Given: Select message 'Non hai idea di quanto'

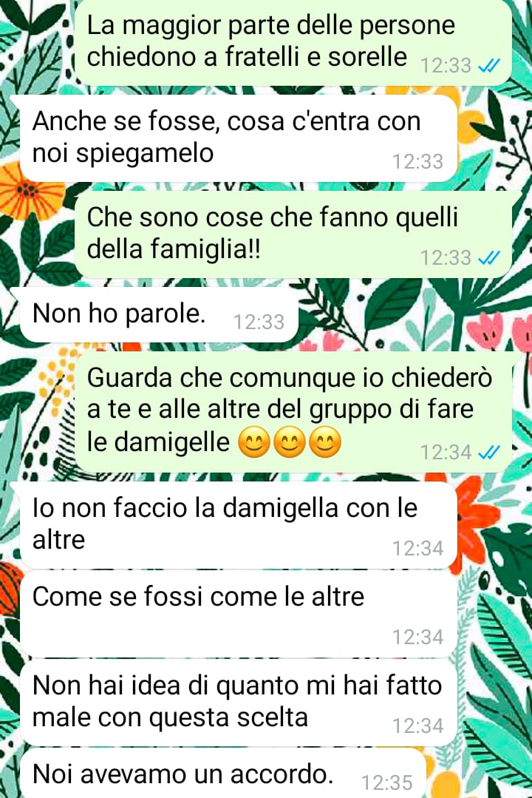Looking at the screenshot, I should pyautogui.click(x=239, y=703).
